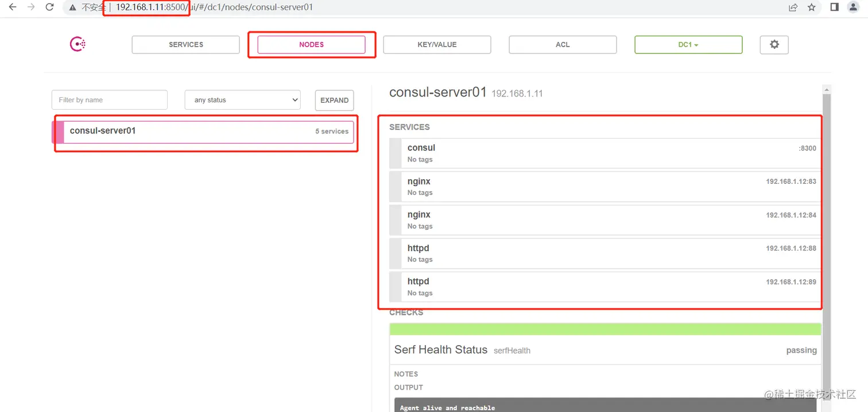Click the passing status text
This screenshot has width=868, height=412.
[x=801, y=350]
